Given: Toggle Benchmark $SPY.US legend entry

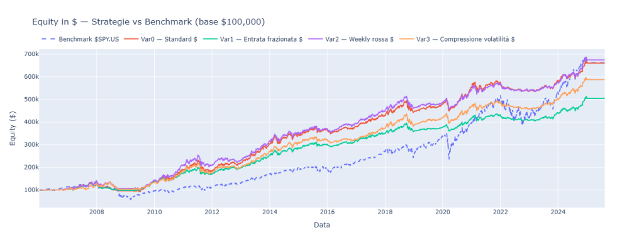Looking at the screenshot, I should tap(80, 40).
